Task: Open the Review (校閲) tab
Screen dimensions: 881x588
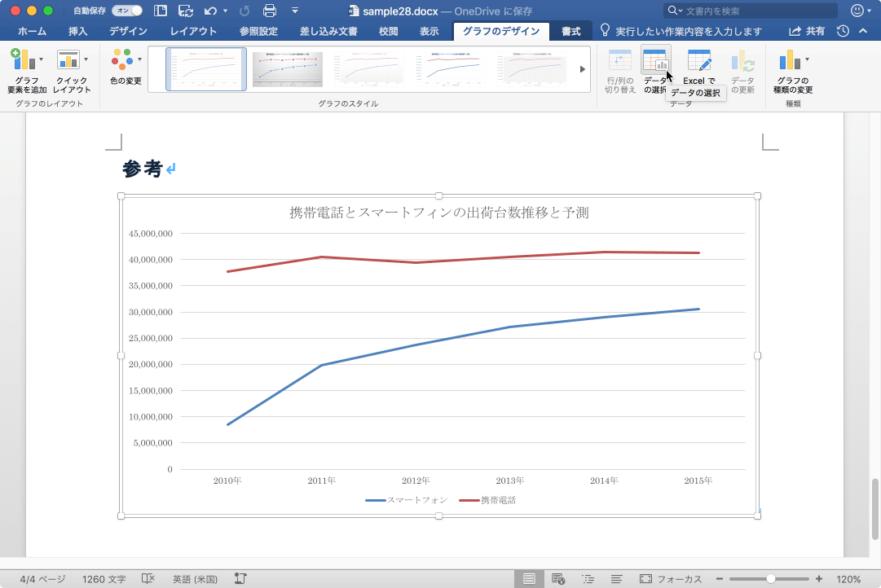Action: point(388,32)
